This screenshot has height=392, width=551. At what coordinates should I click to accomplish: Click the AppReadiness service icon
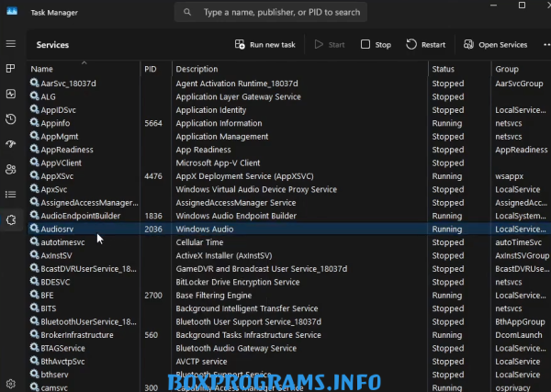(35, 149)
